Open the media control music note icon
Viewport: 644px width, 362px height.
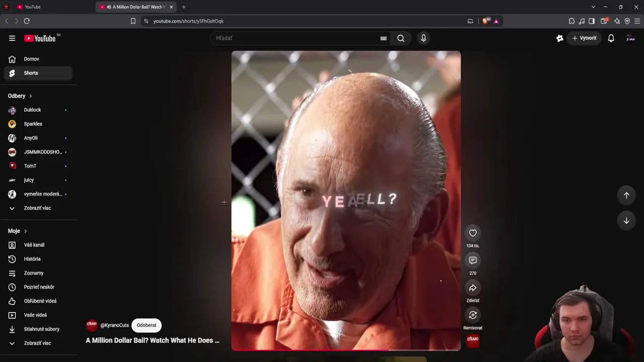[x=582, y=21]
